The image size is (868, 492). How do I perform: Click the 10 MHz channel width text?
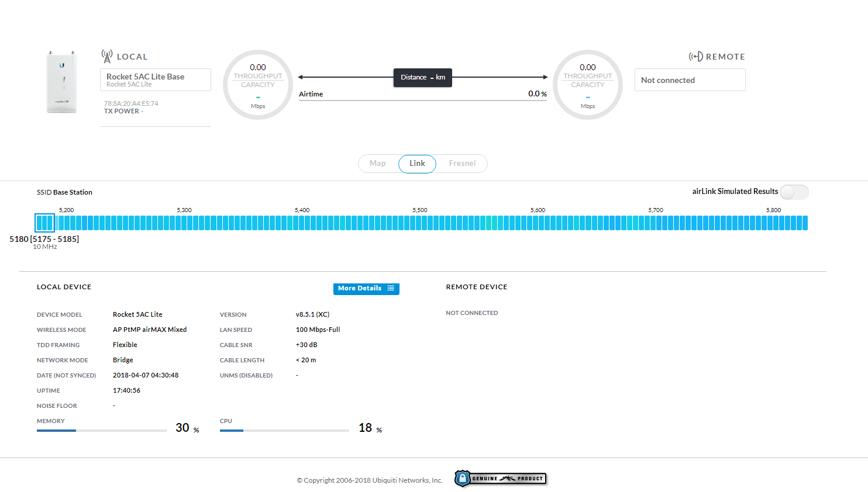pyautogui.click(x=45, y=247)
